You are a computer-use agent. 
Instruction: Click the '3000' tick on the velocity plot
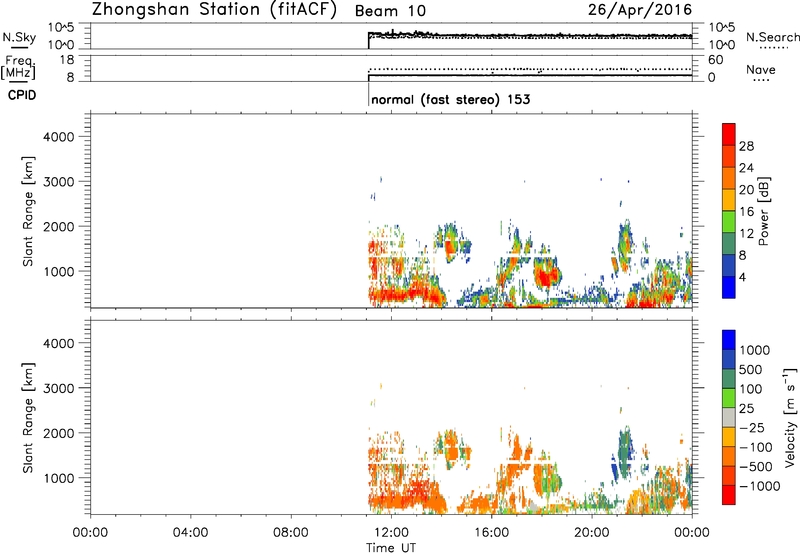pyautogui.click(x=59, y=388)
